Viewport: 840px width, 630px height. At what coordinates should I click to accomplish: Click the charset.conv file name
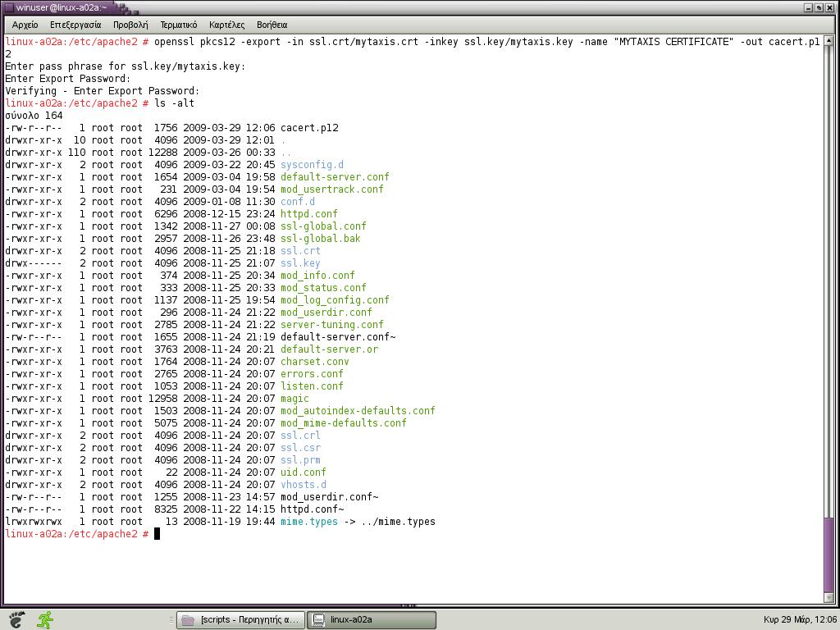(x=315, y=362)
